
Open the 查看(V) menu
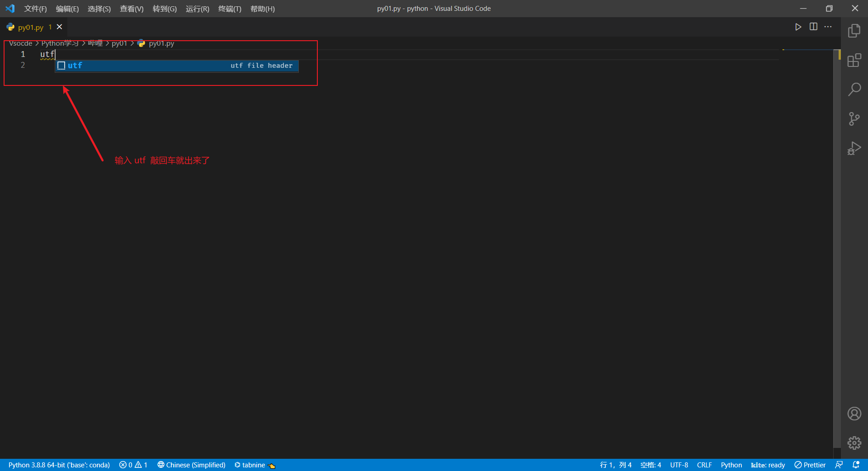pos(132,9)
